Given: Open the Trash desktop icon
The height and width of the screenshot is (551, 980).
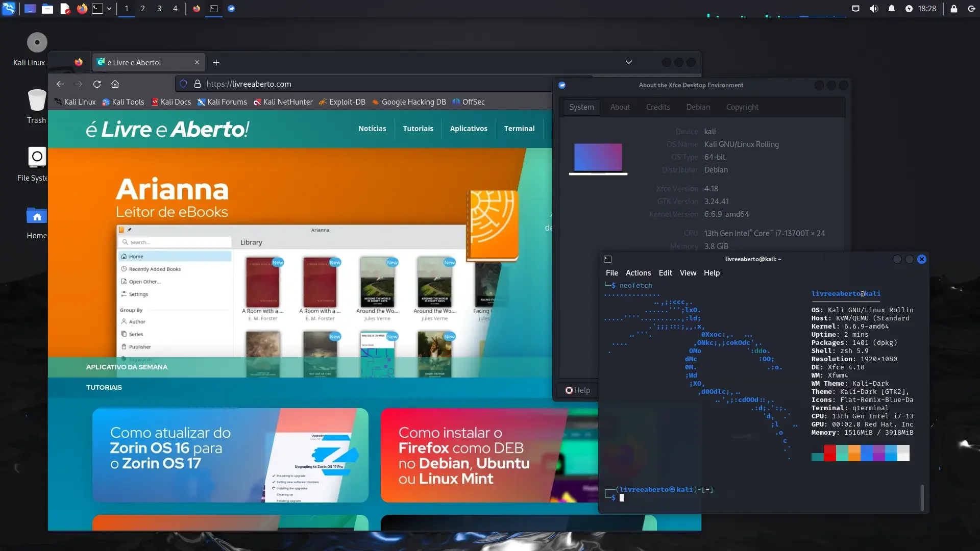Looking at the screenshot, I should pos(37,106).
